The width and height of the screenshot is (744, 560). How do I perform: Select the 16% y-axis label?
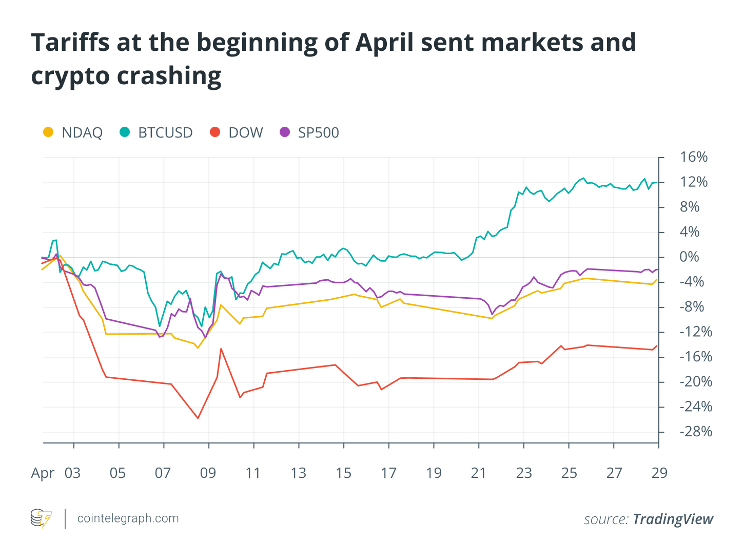(x=694, y=157)
